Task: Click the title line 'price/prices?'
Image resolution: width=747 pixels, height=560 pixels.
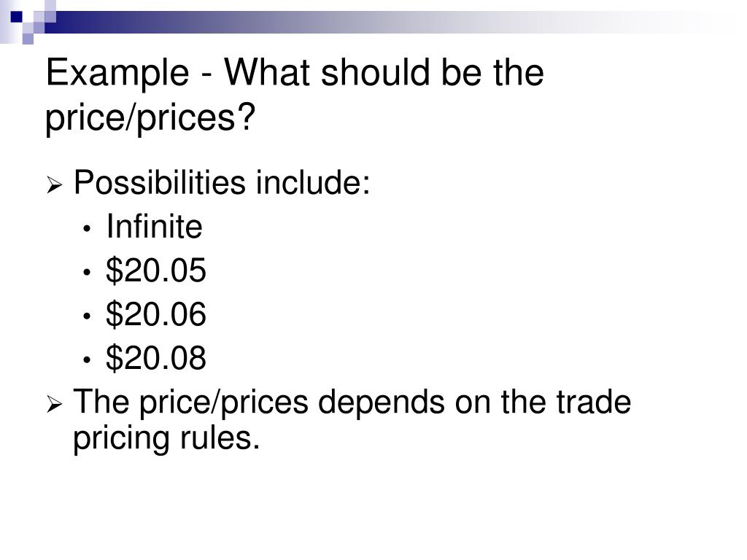Action: tap(150, 117)
